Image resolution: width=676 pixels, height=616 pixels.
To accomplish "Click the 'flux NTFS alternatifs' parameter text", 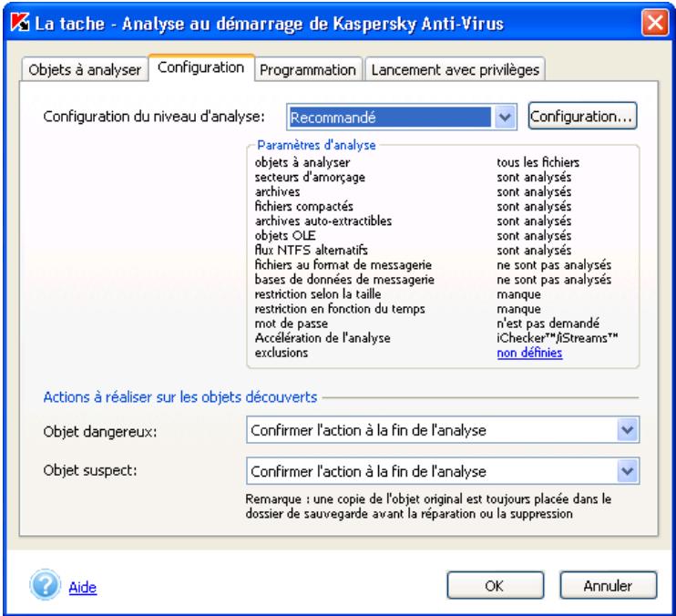I will point(311,250).
